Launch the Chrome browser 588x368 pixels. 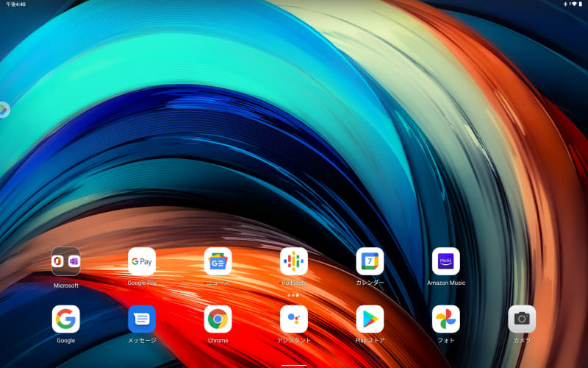pos(218,319)
